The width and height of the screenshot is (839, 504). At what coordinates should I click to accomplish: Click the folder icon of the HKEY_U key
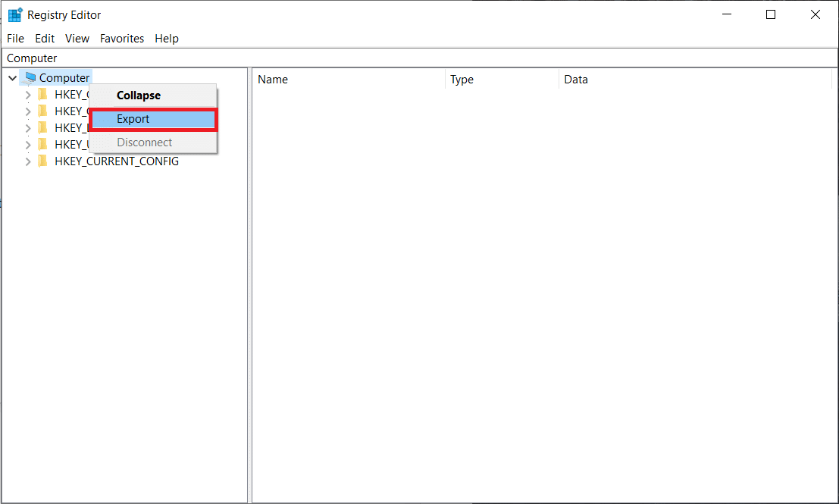pyautogui.click(x=42, y=145)
